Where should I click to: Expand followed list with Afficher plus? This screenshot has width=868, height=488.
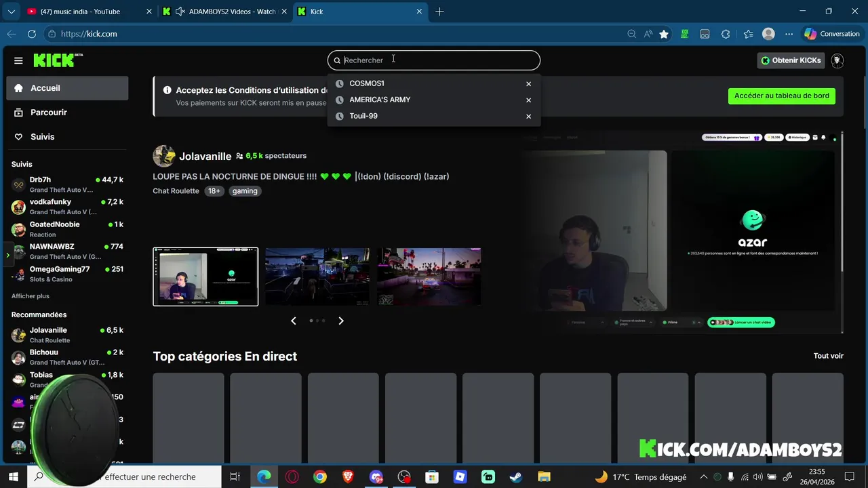point(31,296)
